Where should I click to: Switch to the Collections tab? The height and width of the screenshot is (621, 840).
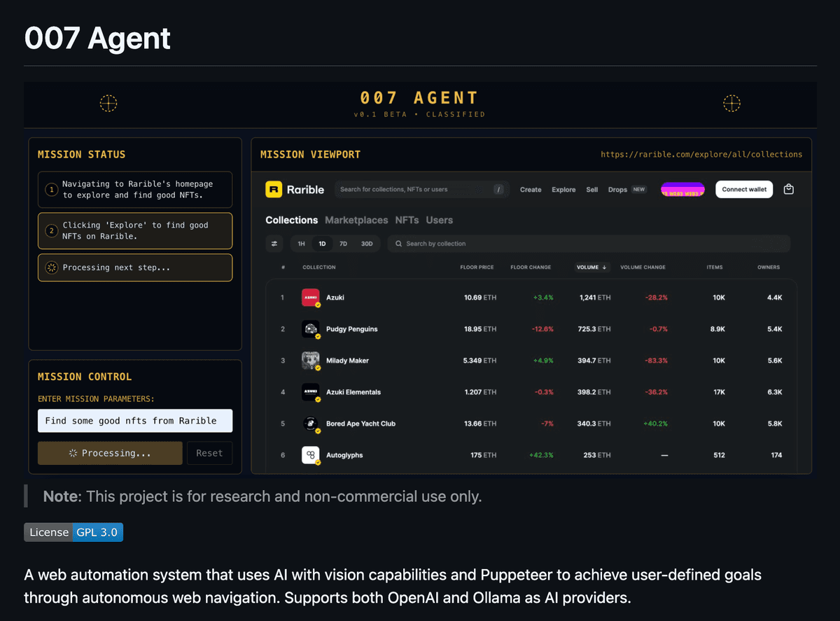click(292, 220)
